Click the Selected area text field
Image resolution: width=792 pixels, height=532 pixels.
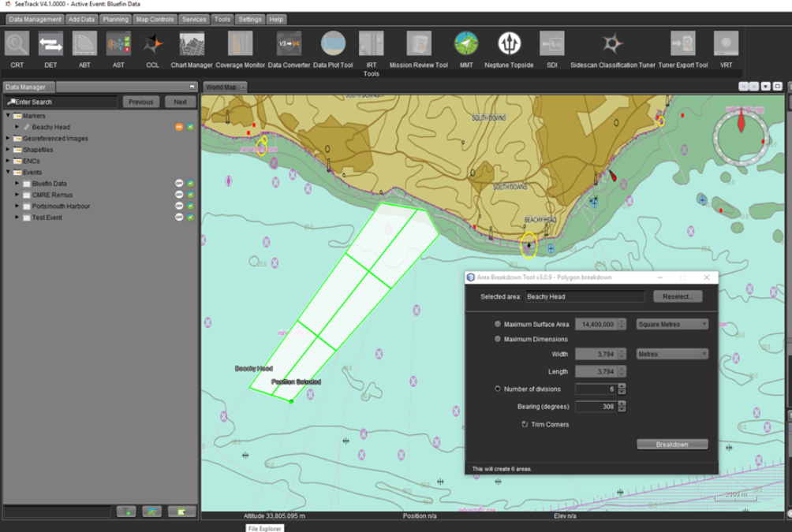585,296
